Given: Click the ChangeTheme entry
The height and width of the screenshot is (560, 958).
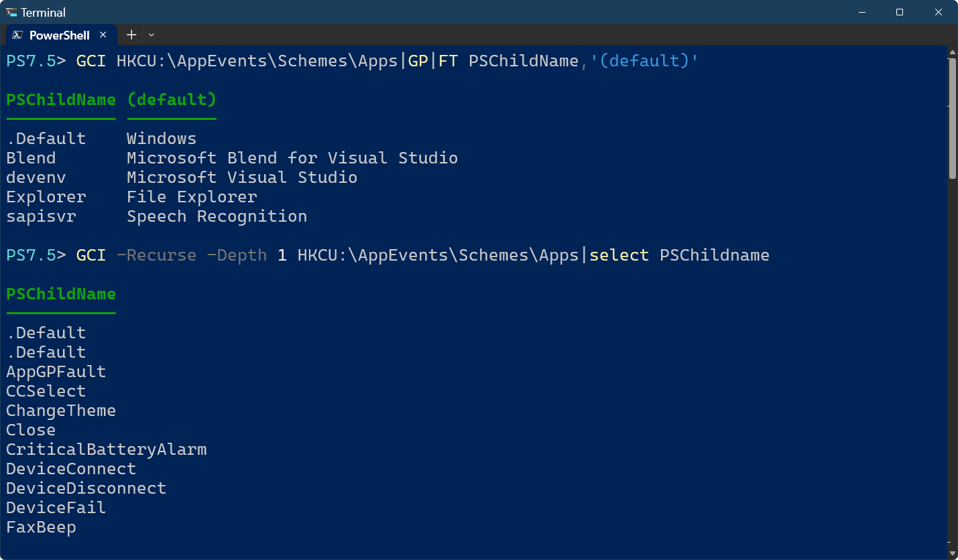Looking at the screenshot, I should 61,411.
